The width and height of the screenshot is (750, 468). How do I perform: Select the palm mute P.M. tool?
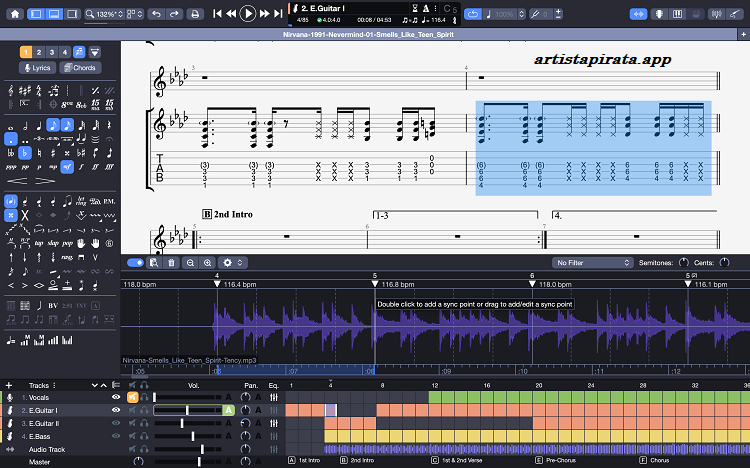pos(109,201)
